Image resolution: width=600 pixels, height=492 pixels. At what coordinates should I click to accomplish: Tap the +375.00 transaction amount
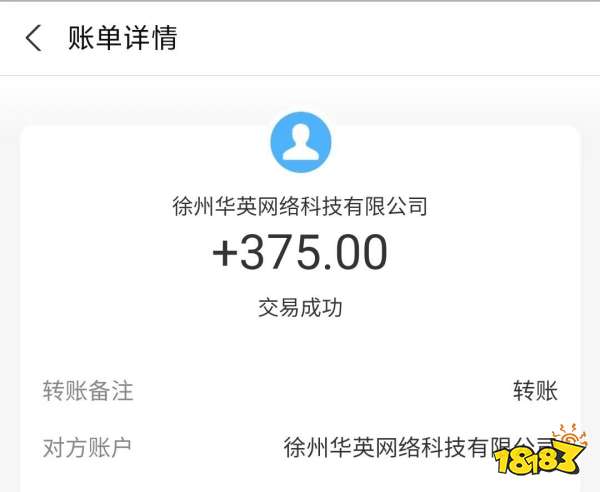[300, 253]
